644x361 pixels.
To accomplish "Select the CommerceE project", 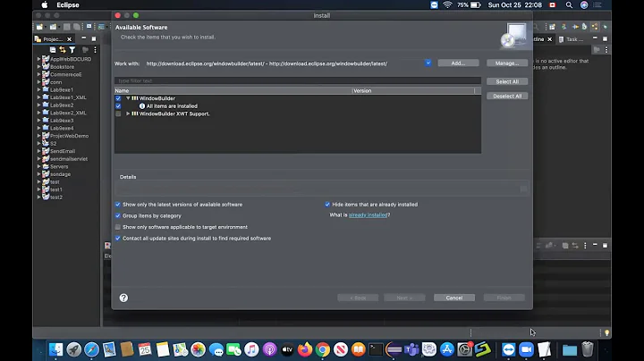I will coord(65,74).
